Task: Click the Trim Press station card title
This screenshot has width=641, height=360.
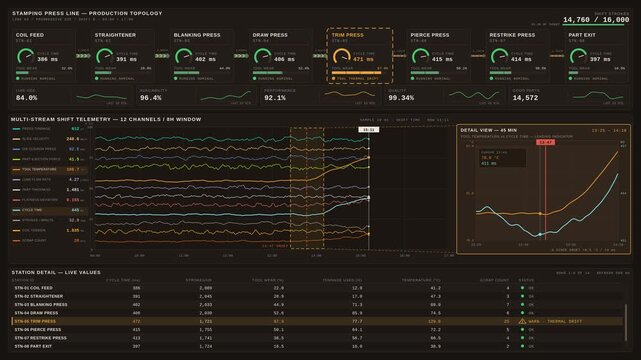Action: 347,35
